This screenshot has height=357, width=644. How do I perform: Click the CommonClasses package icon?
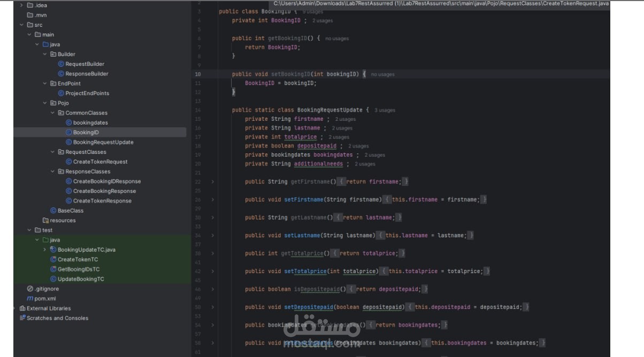point(60,113)
